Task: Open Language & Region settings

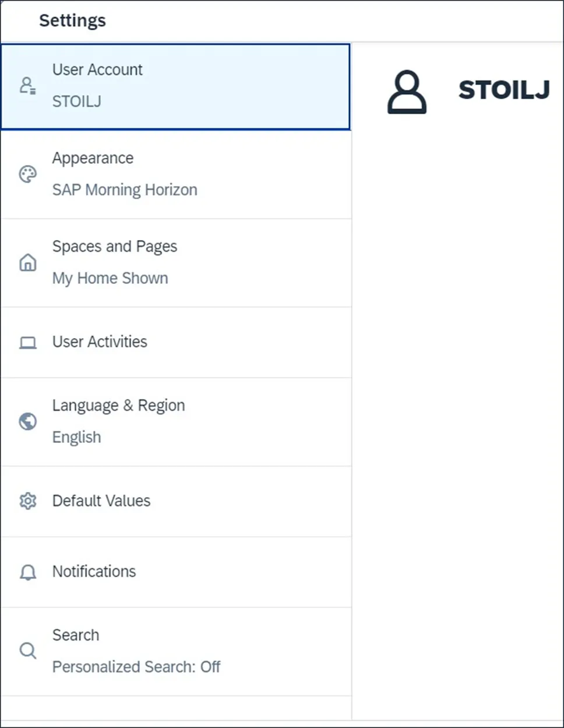Action: point(118,406)
